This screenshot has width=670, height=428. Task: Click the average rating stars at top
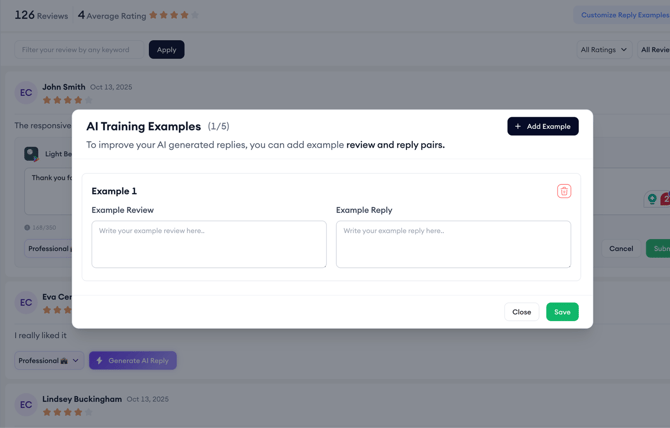click(174, 15)
